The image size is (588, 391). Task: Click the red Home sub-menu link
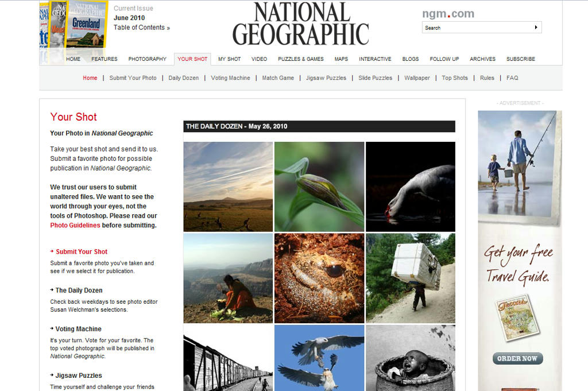(x=90, y=78)
